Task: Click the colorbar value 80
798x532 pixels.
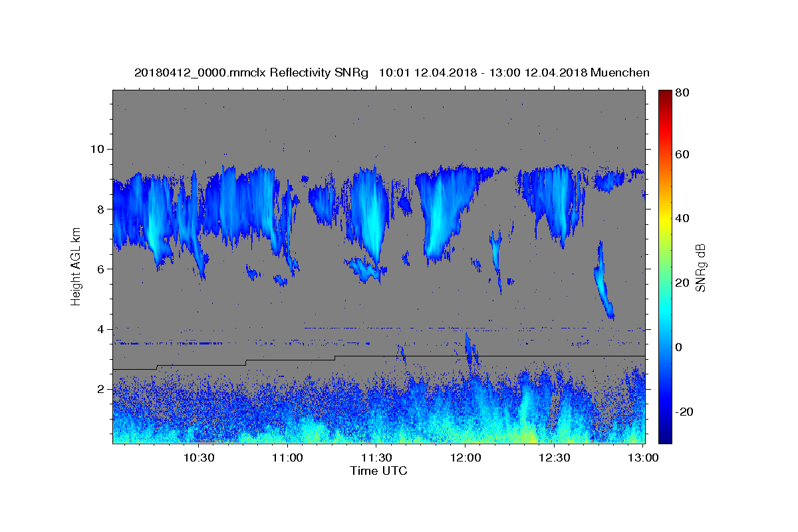Action: tap(682, 92)
